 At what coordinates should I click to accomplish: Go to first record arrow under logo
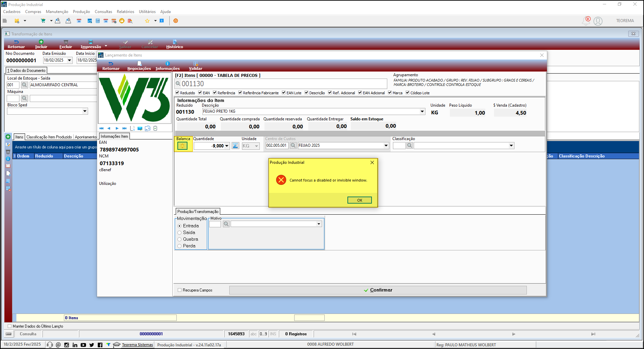pyautogui.click(x=101, y=128)
